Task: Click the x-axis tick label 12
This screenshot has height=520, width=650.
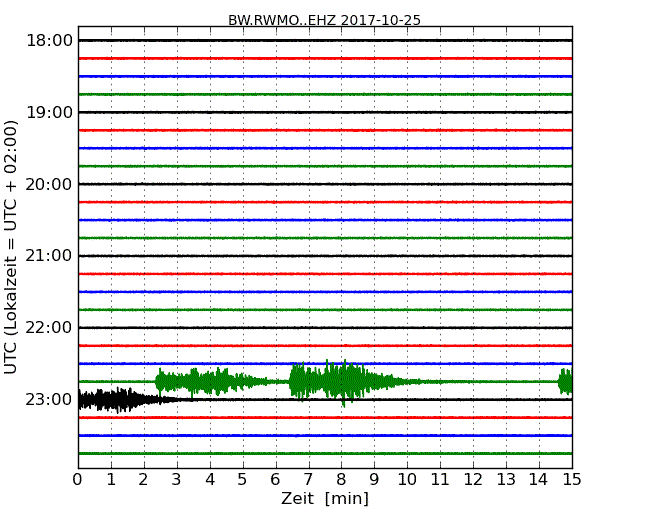Action: 473,479
